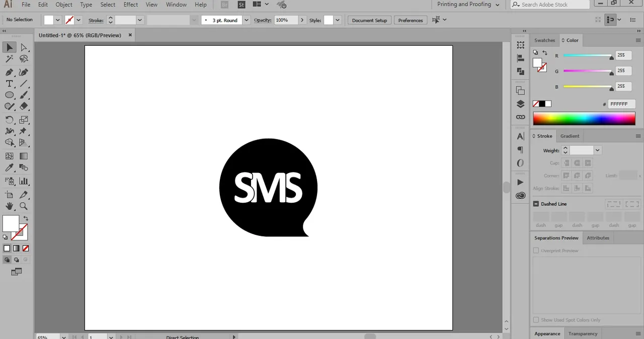The width and height of the screenshot is (644, 339).
Task: Select the Selection tool arrow
Action: (10, 47)
